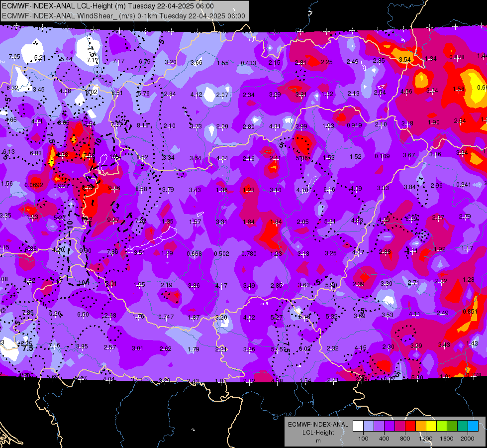
Task: Click the wind shear value 6.32
Action: tap(12, 88)
